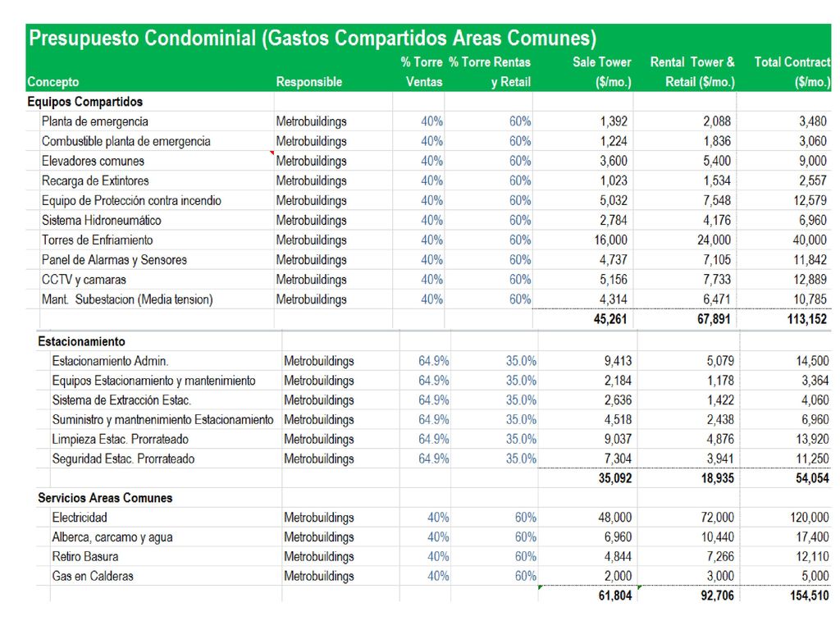Select the Equipos subtotal 45,261 cell
This screenshot has width=840, height=630.
(x=610, y=319)
